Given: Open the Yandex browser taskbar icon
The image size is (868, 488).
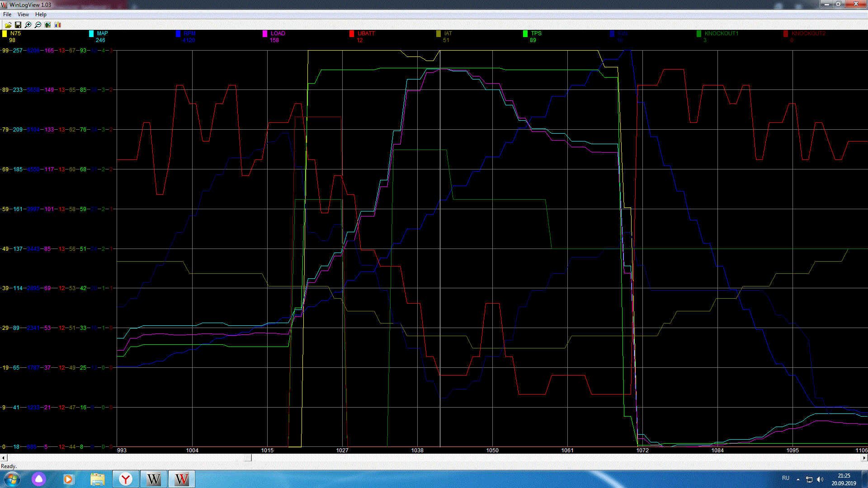Looking at the screenshot, I should pyautogui.click(x=126, y=479).
